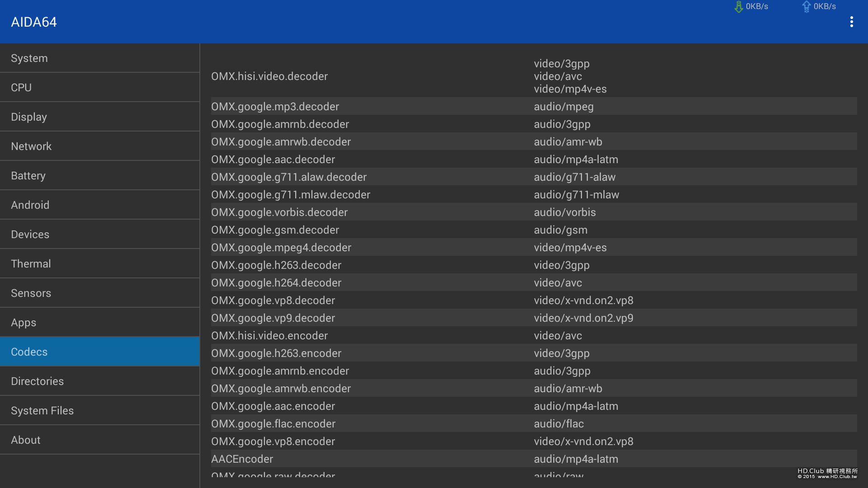Open the CPU section
This screenshot has height=488, width=868.
point(99,88)
